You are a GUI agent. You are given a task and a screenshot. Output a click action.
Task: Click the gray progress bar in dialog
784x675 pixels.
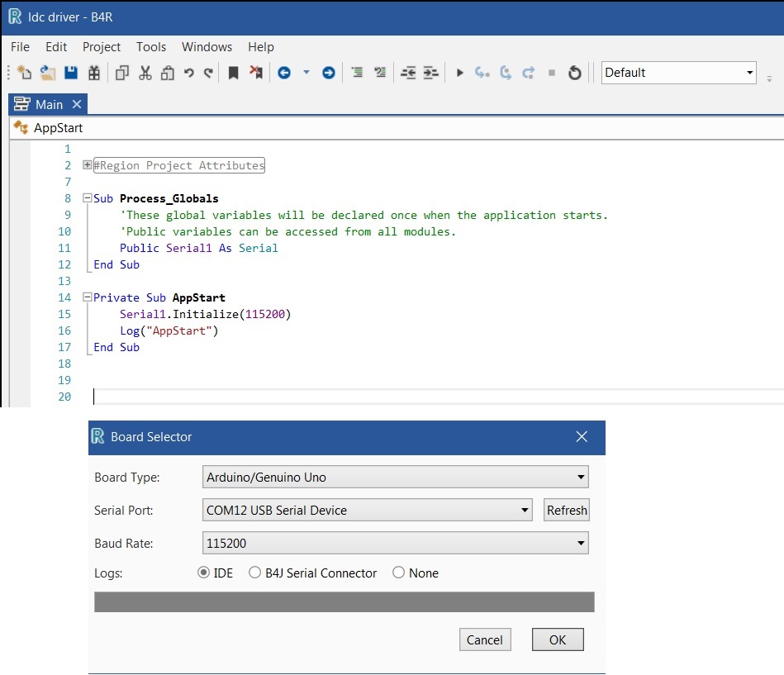(344, 602)
